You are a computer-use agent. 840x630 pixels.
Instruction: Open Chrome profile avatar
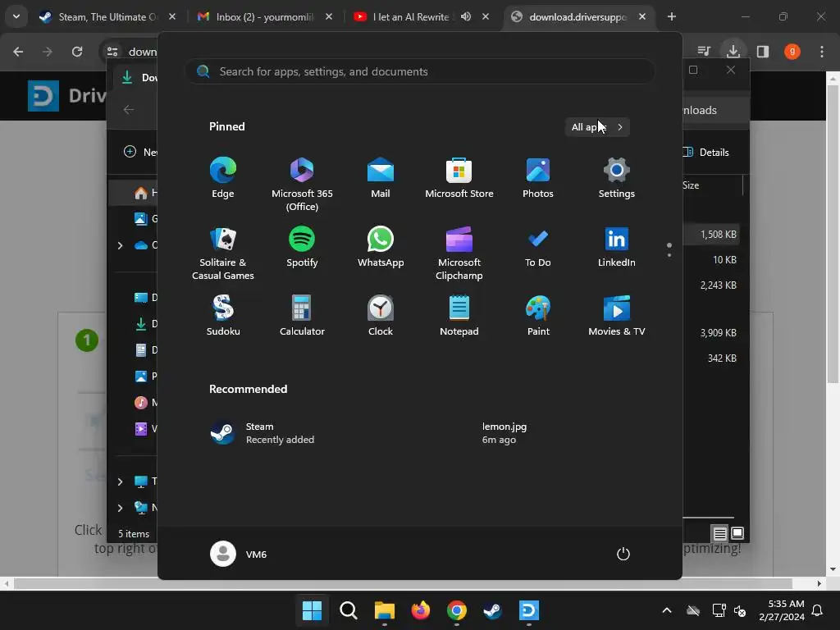792,52
